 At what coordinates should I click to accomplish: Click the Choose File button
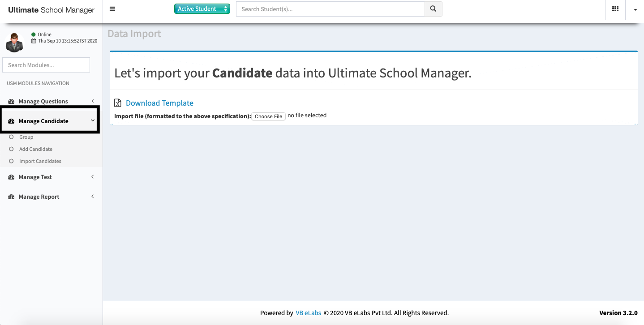coord(268,116)
